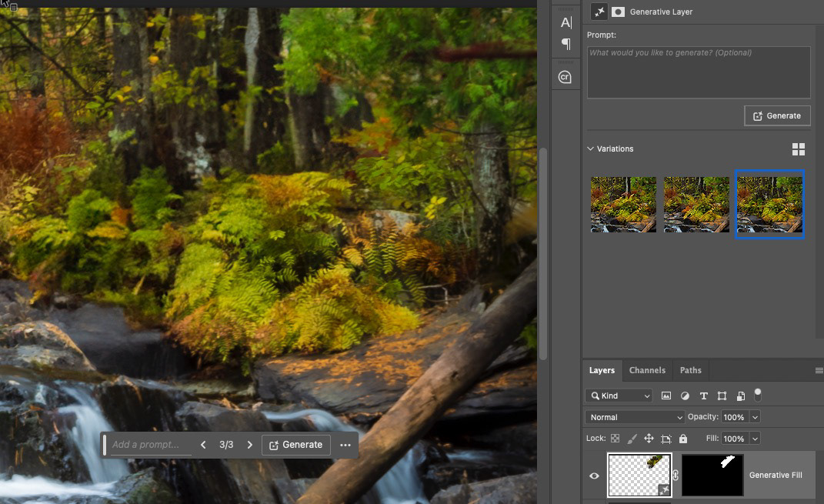Screen dimensions: 824x504
Task: Click the contextual taskbar drag handle
Action: [105, 445]
